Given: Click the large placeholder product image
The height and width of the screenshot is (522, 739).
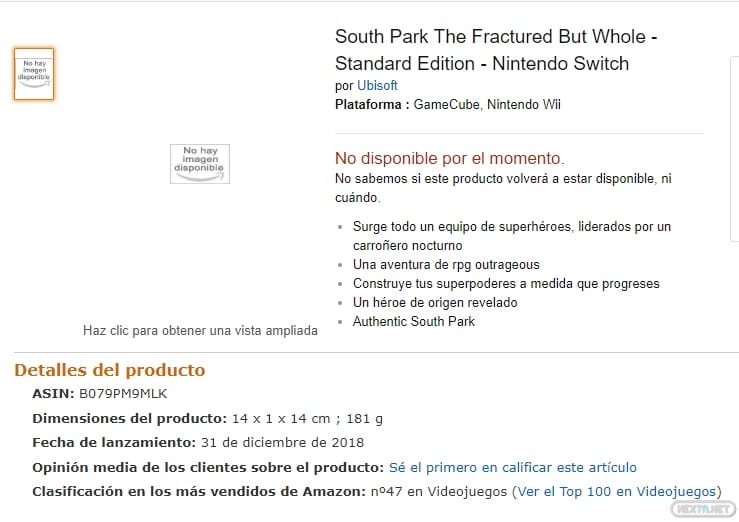Looking at the screenshot, I should [200, 164].
